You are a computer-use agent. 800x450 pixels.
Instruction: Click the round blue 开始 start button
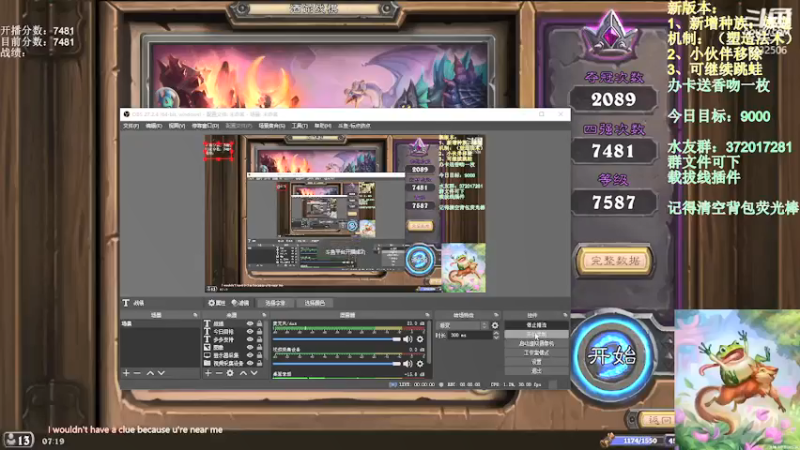point(612,356)
